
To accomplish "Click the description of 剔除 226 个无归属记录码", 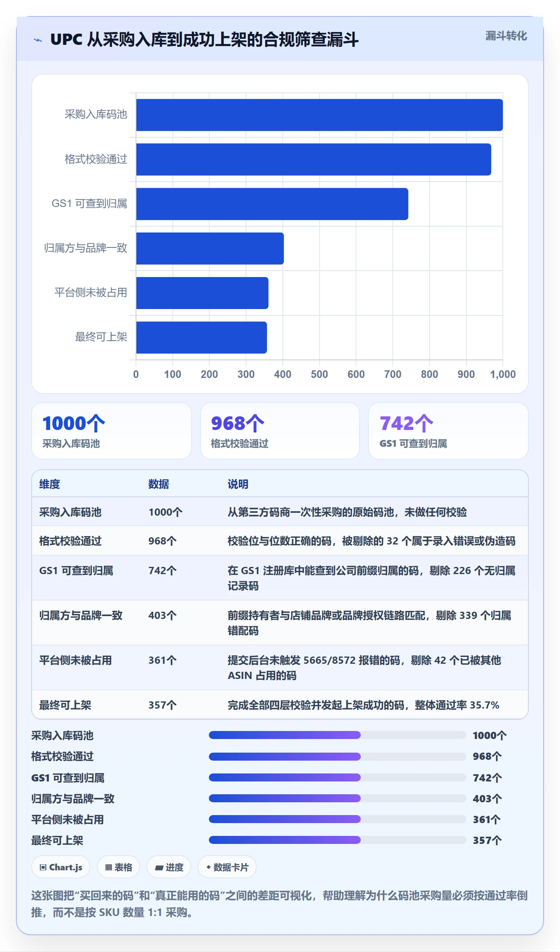I will [372, 578].
